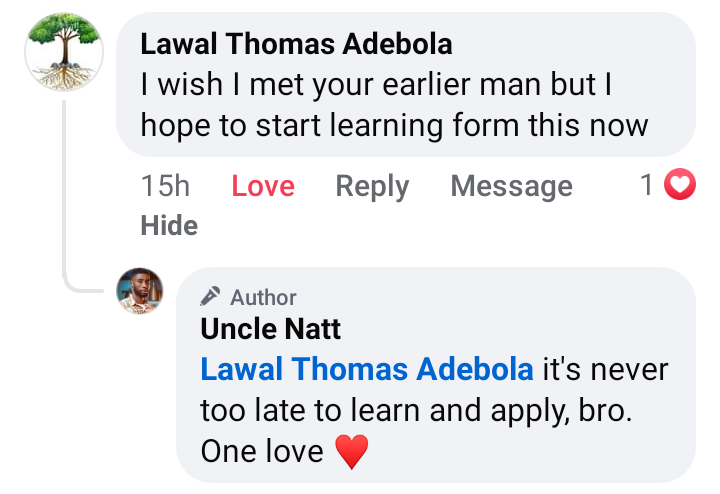Click Uncle Natt's reply text
The height and width of the screenshot is (494, 720).
click(414, 411)
